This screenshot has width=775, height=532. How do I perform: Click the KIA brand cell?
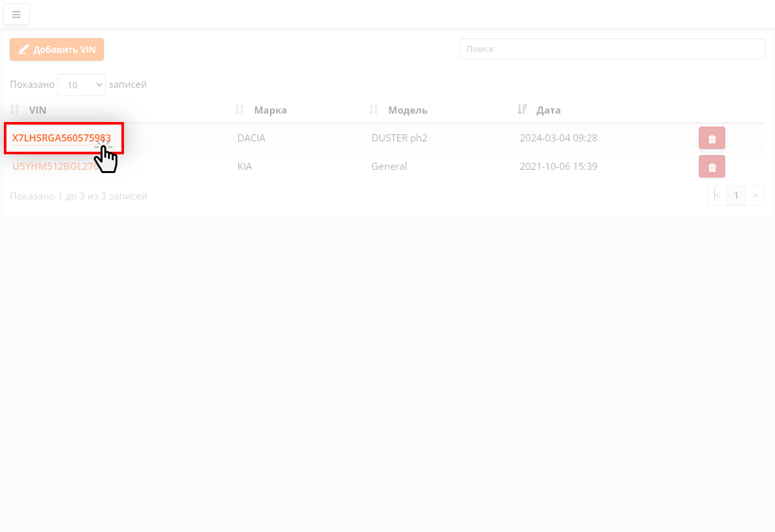tap(245, 167)
